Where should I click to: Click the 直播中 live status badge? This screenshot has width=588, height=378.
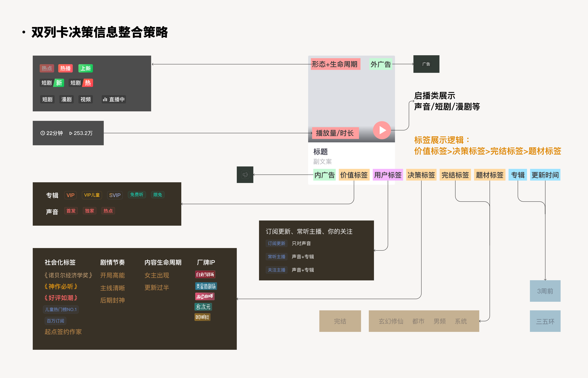(x=114, y=99)
